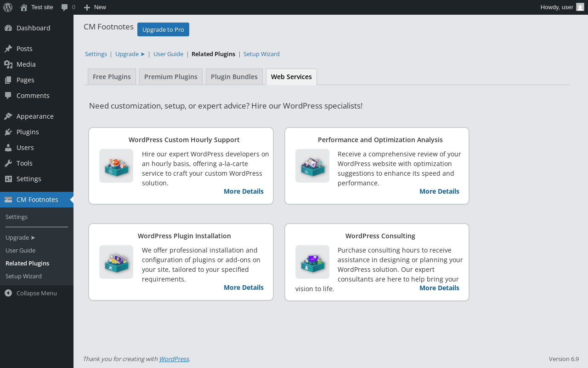Click the Pages icon in sidebar
The height and width of the screenshot is (368, 588).
coord(8,80)
